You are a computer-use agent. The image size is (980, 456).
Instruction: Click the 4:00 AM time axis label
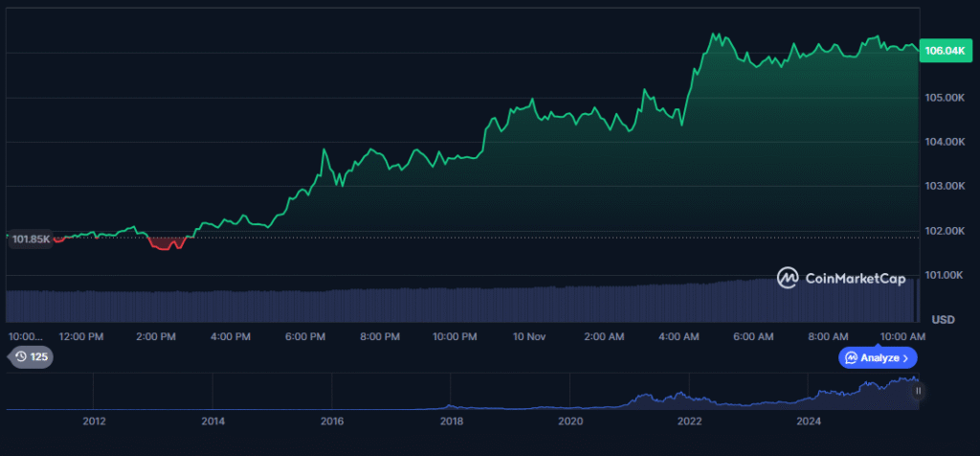678,336
